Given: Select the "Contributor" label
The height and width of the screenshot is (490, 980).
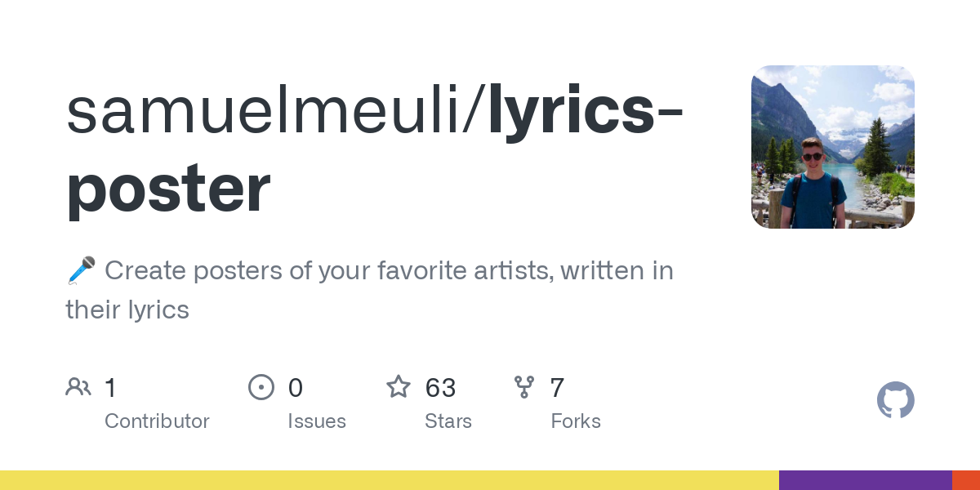Looking at the screenshot, I should (x=157, y=421).
